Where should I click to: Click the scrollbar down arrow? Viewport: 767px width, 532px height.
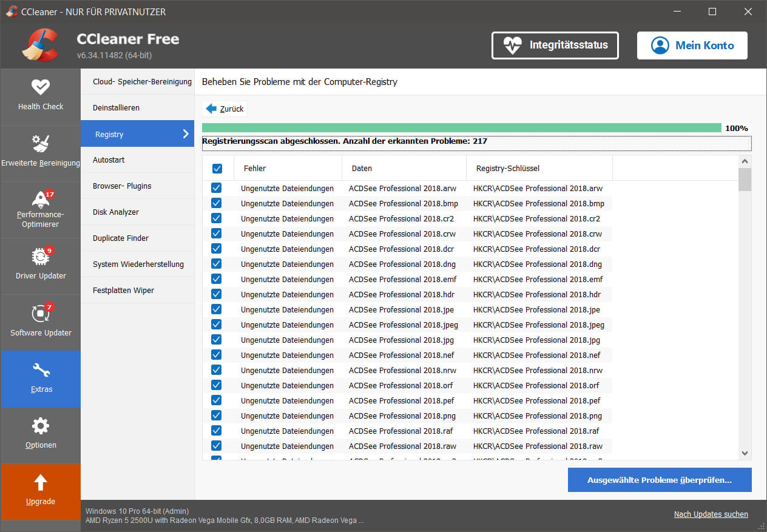coord(745,453)
